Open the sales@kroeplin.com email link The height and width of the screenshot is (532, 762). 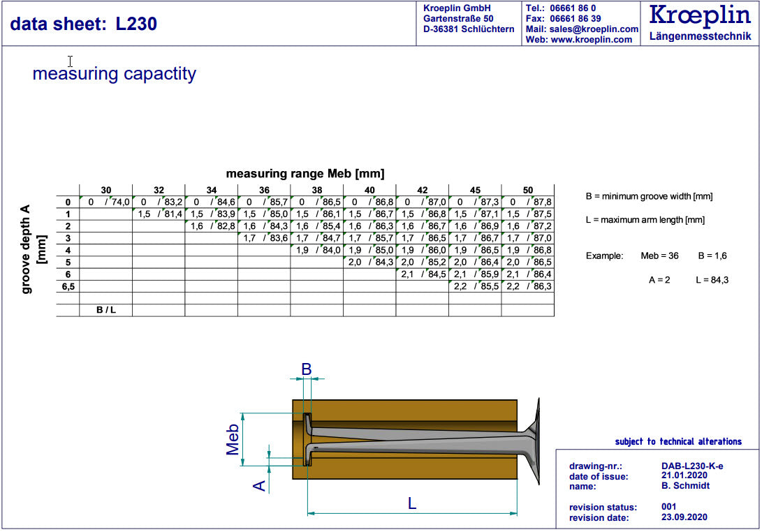pos(594,29)
